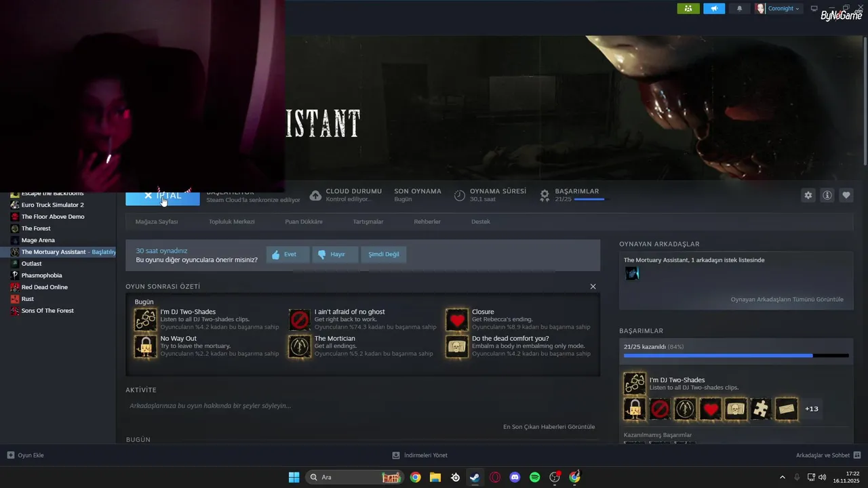Image resolution: width=868 pixels, height=488 pixels.
Task: Click padlock achievement in the Başarımlar panel row
Action: 635,409
